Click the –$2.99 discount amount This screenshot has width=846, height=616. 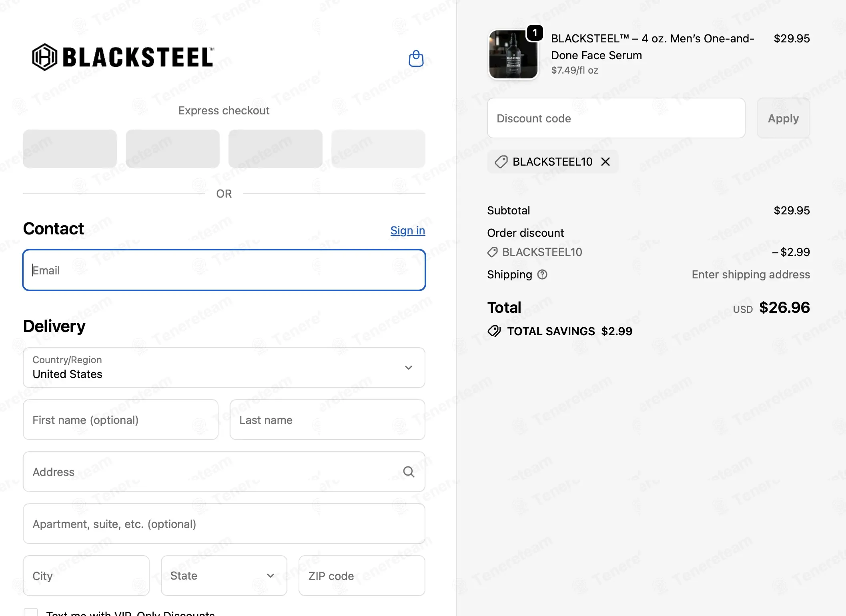[x=791, y=252]
